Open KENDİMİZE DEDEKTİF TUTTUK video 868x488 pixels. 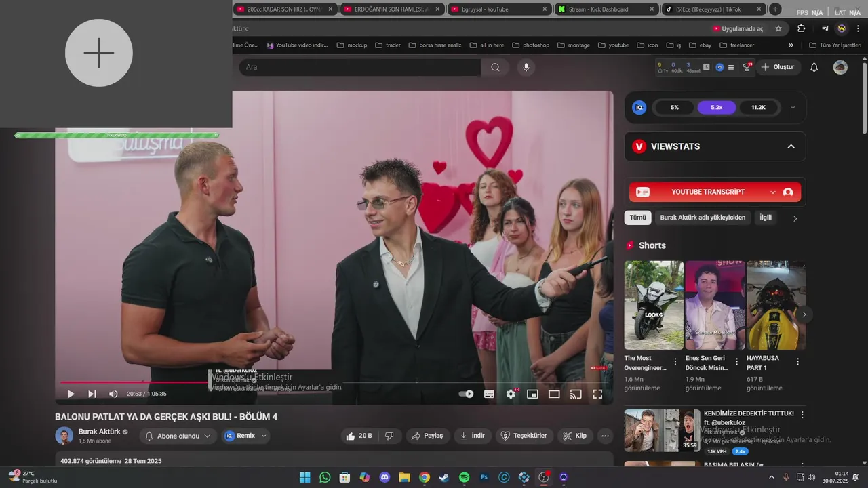662,430
